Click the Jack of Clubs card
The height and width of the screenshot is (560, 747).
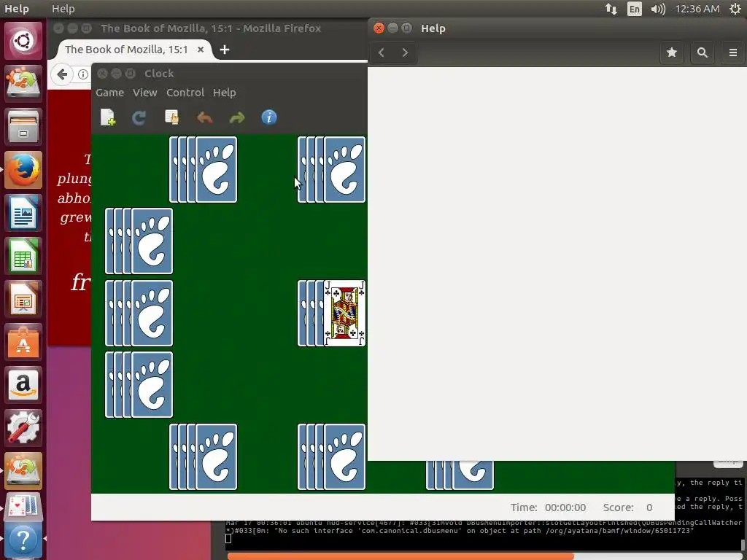(344, 313)
